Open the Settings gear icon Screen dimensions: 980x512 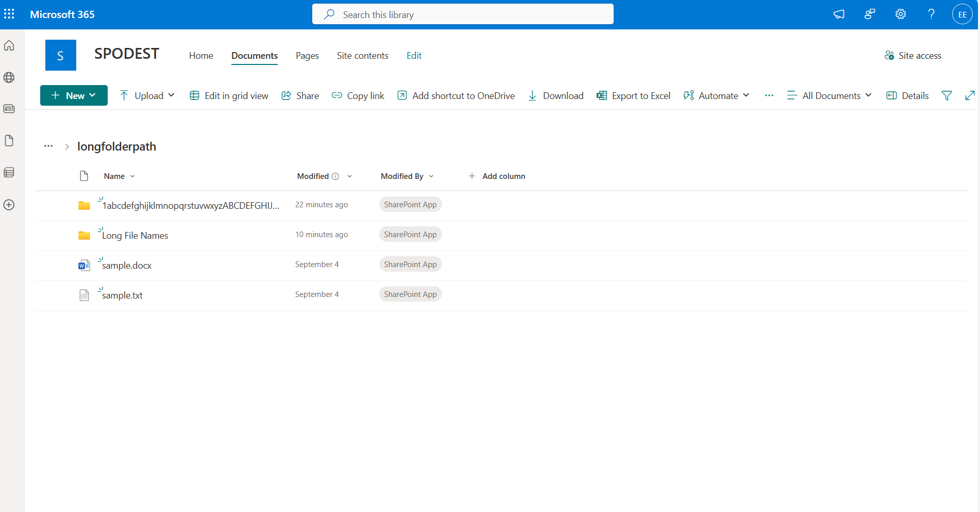(x=900, y=14)
